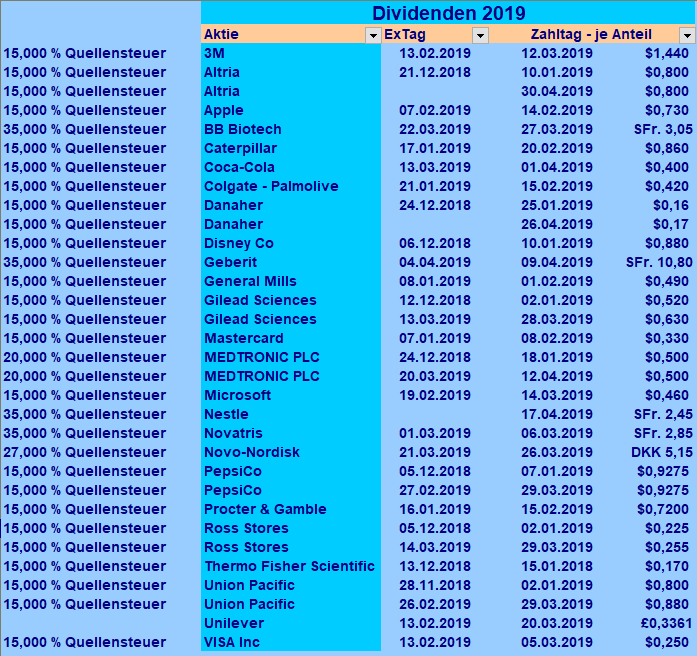This screenshot has height=656, width=697.
Task: Select the Thermo Fisher Scientific cell
Action: 291,566
